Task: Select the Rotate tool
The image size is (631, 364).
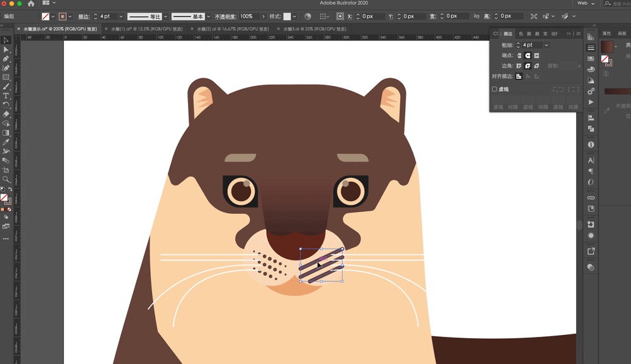Action: click(x=6, y=105)
